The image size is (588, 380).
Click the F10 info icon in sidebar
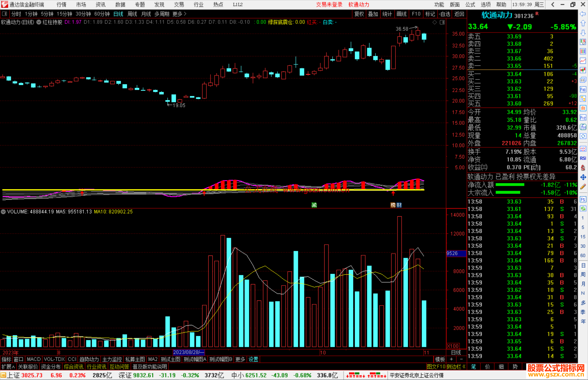tap(583, 89)
